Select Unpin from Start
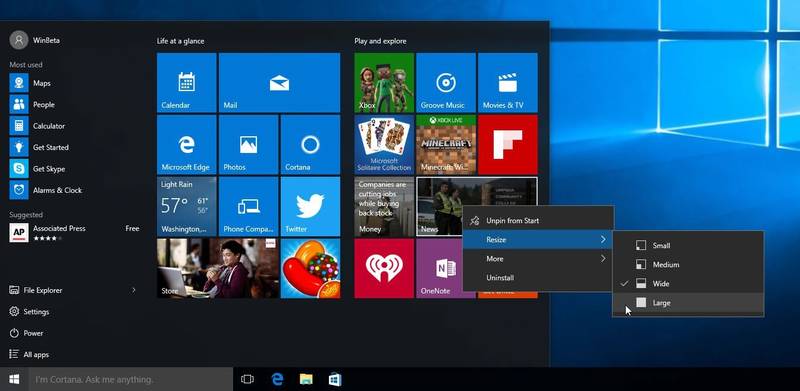This screenshot has height=391, width=800. click(x=538, y=221)
